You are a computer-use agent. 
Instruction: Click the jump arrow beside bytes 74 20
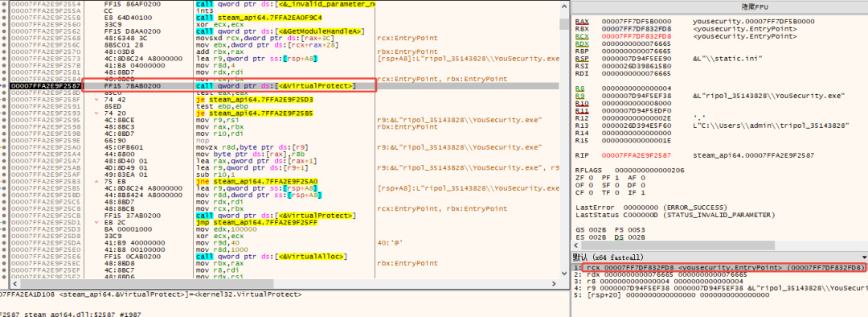pos(97,113)
